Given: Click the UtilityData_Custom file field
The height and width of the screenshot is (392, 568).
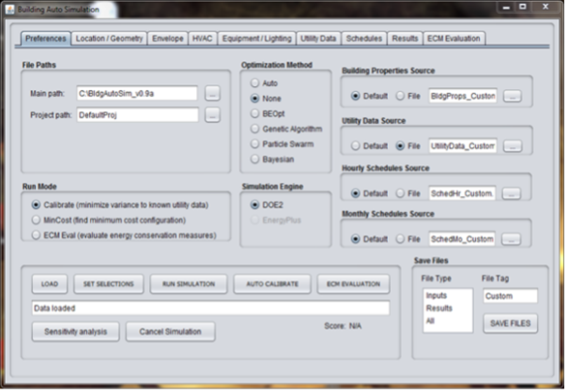Looking at the screenshot, I should pos(463,146).
